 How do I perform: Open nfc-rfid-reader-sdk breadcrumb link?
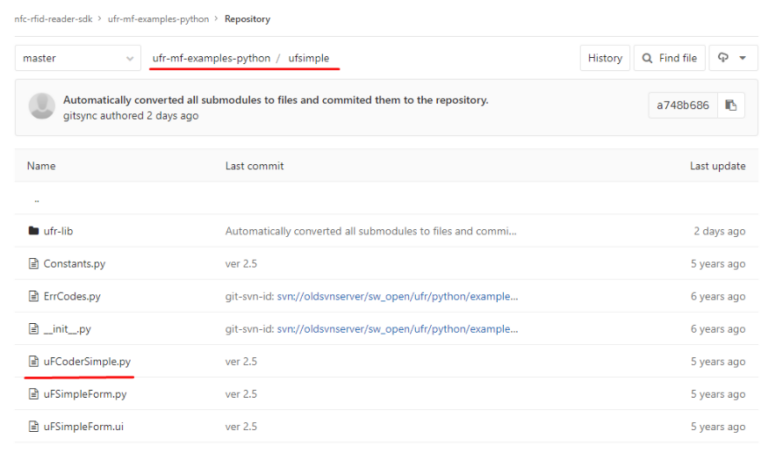tap(53, 19)
